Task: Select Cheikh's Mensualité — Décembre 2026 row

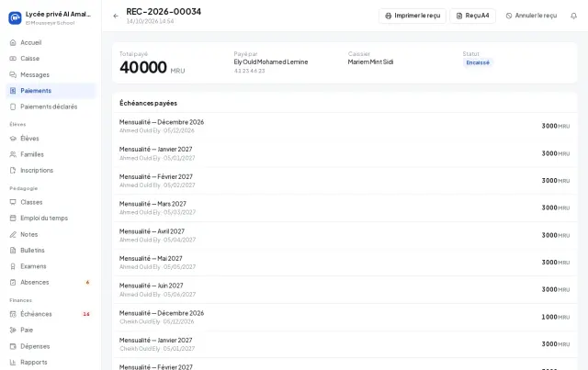Action: pos(345,317)
